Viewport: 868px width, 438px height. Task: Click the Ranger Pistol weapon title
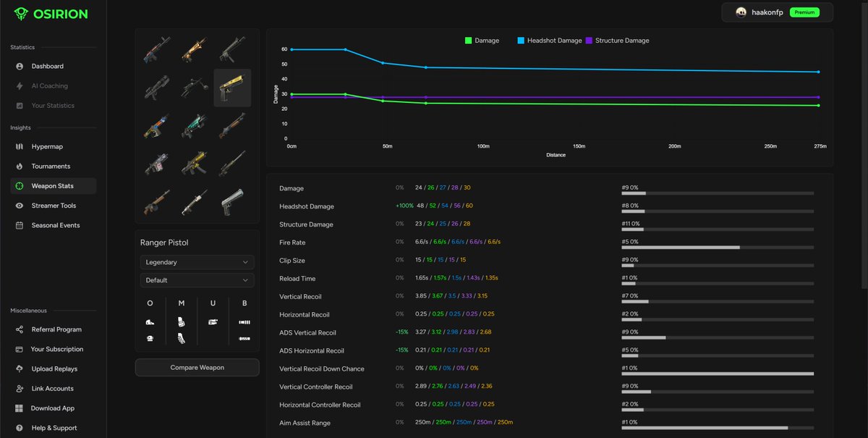pyautogui.click(x=164, y=243)
